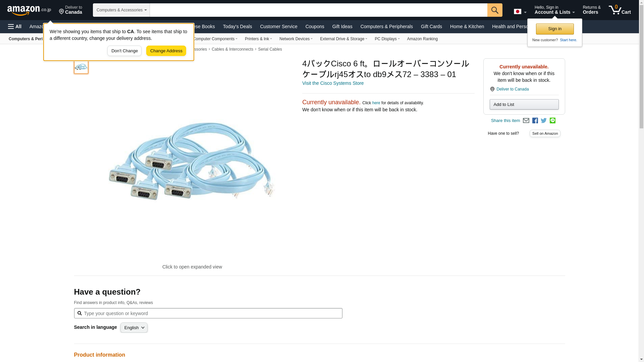
Task: Go to Amazon.co.jp home logo
Action: [x=29, y=10]
